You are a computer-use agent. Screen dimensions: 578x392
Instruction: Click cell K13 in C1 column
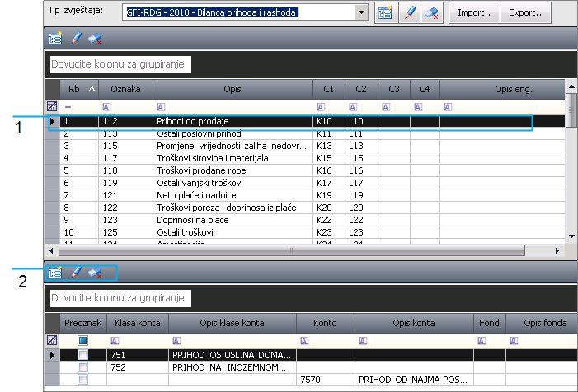pyautogui.click(x=329, y=146)
